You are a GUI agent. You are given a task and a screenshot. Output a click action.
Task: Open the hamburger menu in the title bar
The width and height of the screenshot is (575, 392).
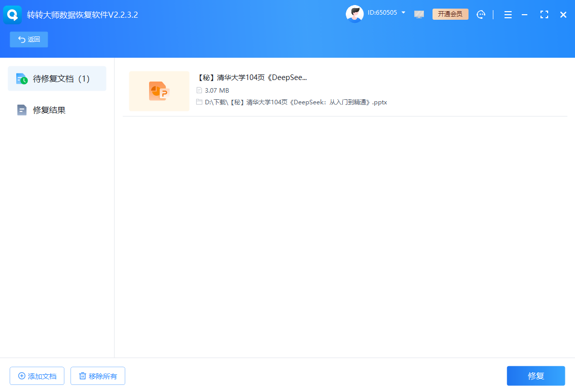pos(508,15)
